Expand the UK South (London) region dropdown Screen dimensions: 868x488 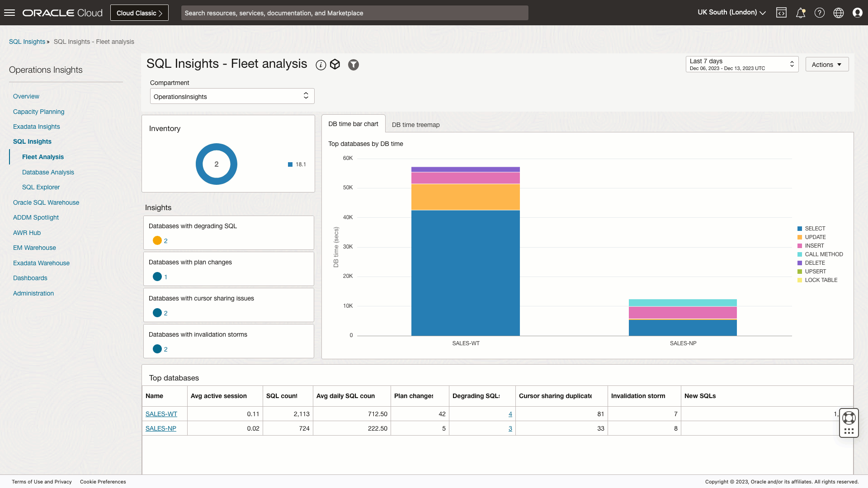point(731,13)
